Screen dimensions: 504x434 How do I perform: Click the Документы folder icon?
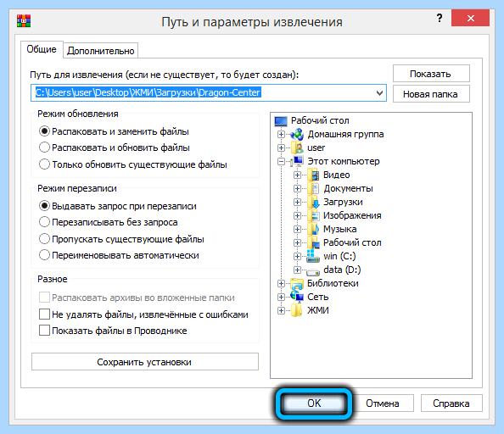[313, 188]
